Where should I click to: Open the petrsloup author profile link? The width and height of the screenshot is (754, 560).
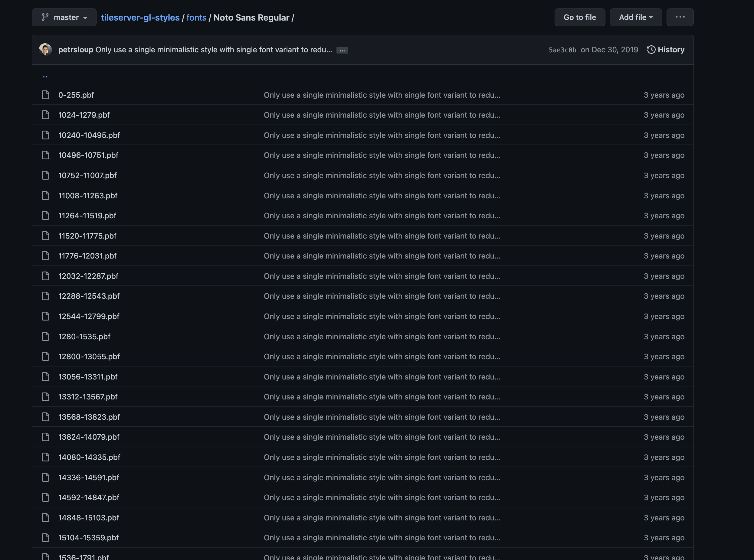[76, 50]
